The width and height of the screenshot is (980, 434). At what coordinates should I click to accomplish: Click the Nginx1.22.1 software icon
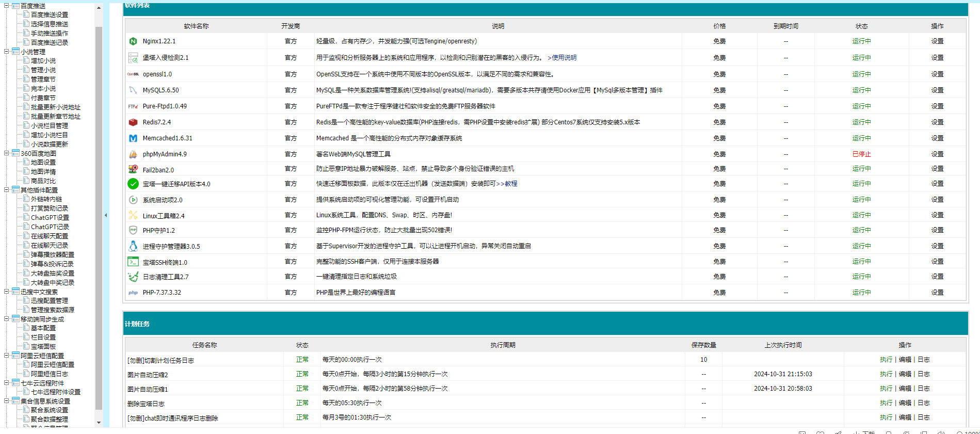[133, 41]
